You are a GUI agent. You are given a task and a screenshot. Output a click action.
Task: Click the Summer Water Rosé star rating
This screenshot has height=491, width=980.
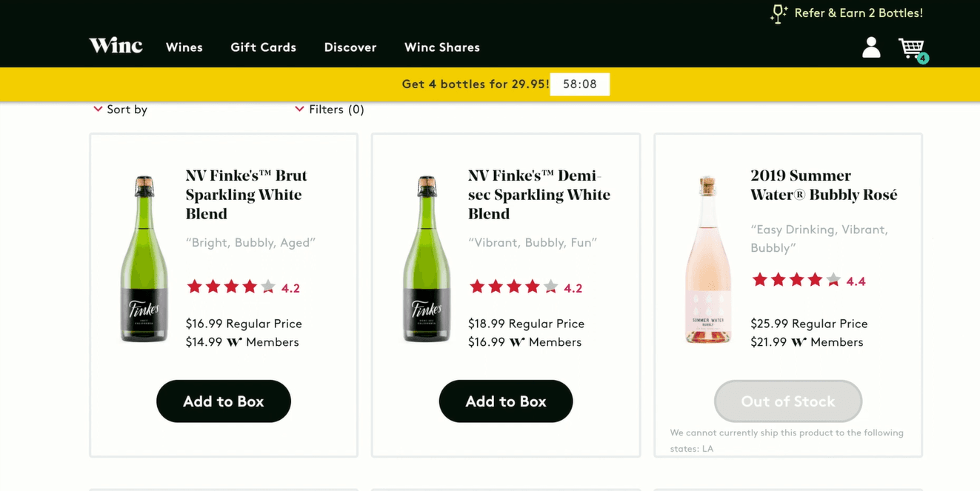point(796,280)
